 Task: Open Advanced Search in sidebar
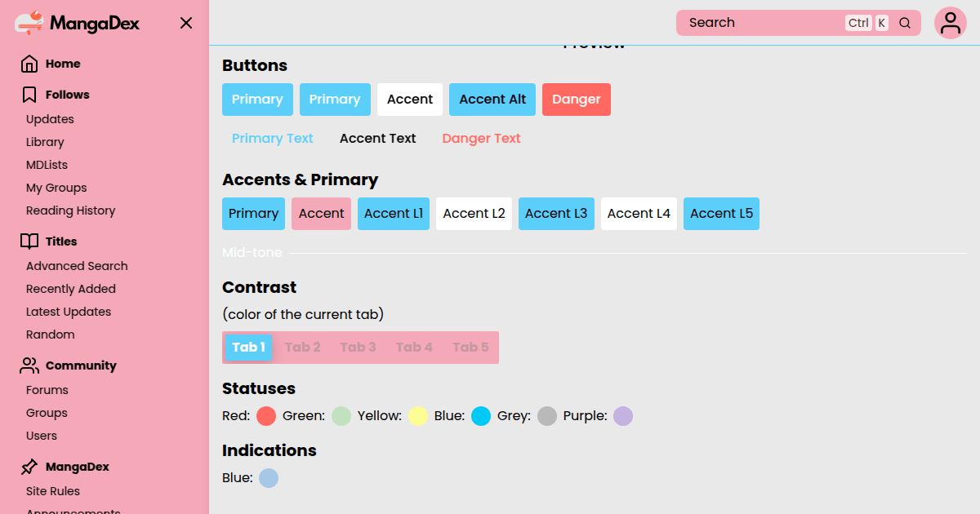point(77,266)
